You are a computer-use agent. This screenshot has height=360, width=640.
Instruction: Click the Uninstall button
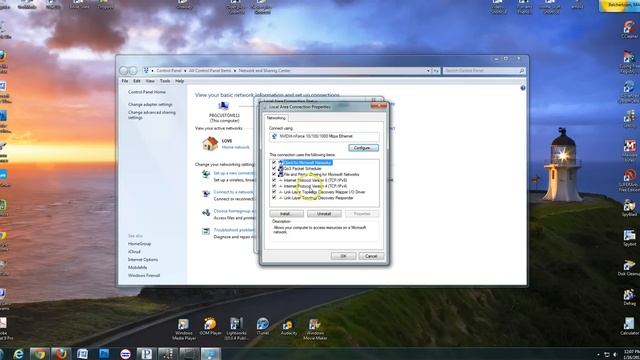pyautogui.click(x=324, y=214)
